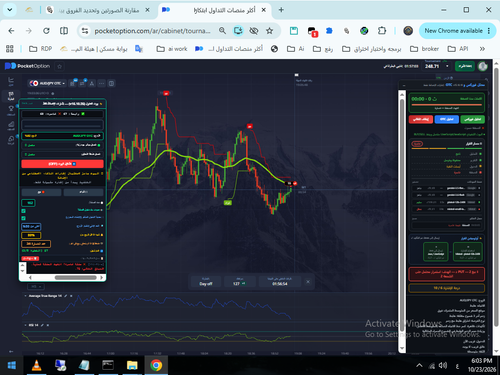Edit Average True Range 14 indicator settings

(66, 296)
